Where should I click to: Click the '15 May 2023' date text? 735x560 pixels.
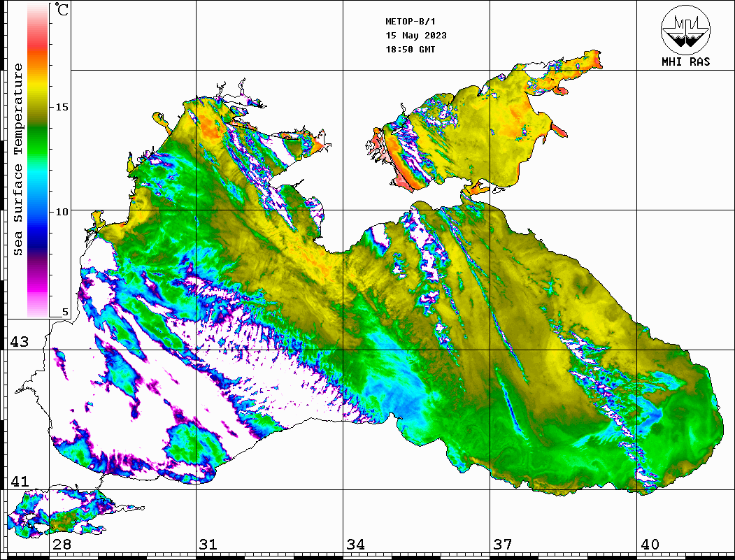416,36
